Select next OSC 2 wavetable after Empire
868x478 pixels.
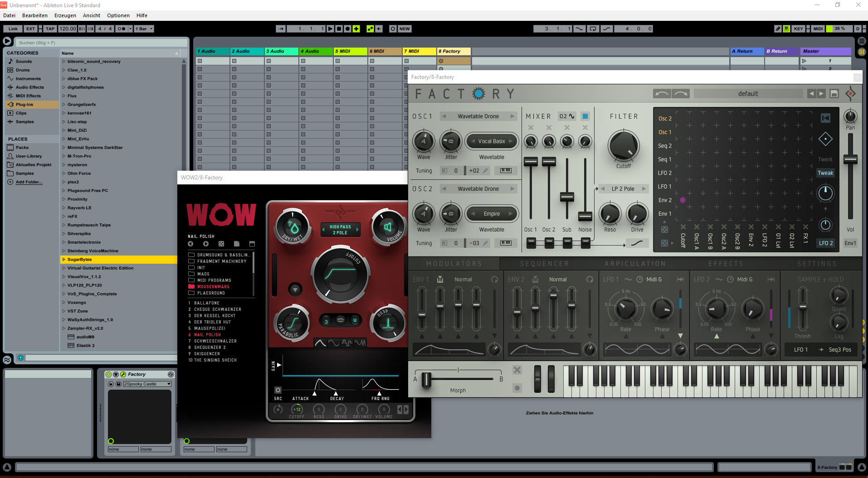pos(511,214)
